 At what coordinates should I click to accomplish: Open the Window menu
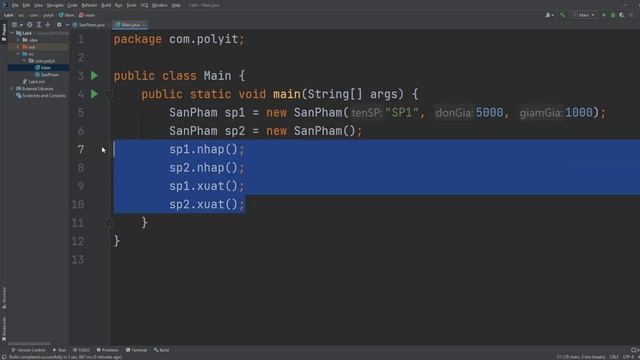(x=160, y=5)
